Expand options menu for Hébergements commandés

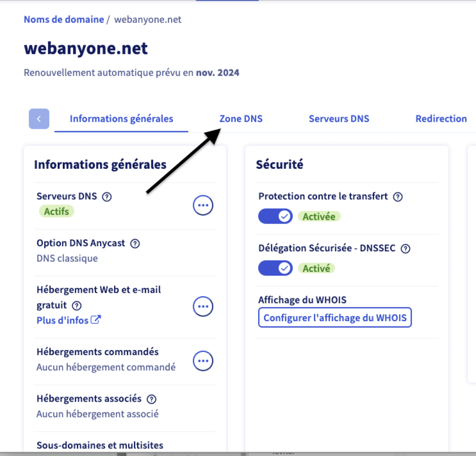pyautogui.click(x=203, y=360)
